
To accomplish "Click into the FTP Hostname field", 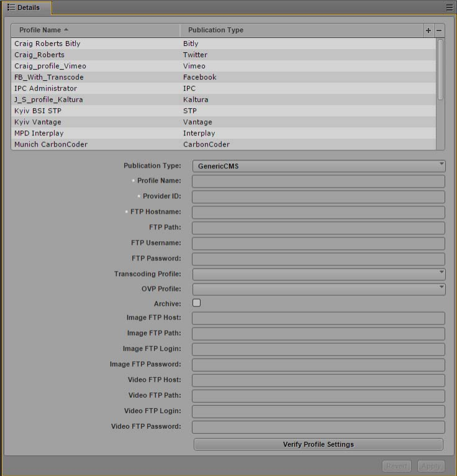I will 319,212.
